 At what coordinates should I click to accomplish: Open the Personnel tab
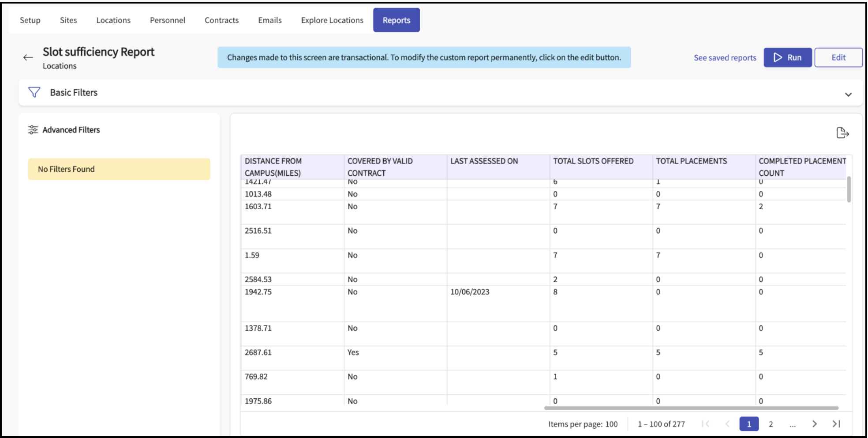coord(168,20)
